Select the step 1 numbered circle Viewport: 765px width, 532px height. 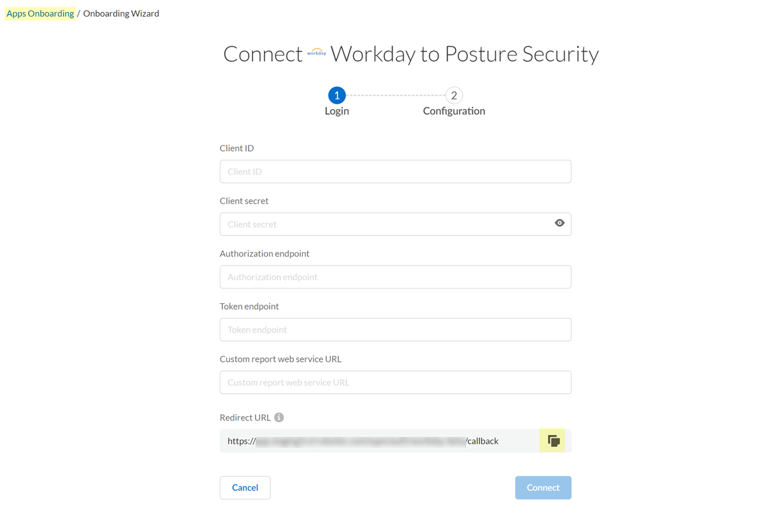[337, 96]
